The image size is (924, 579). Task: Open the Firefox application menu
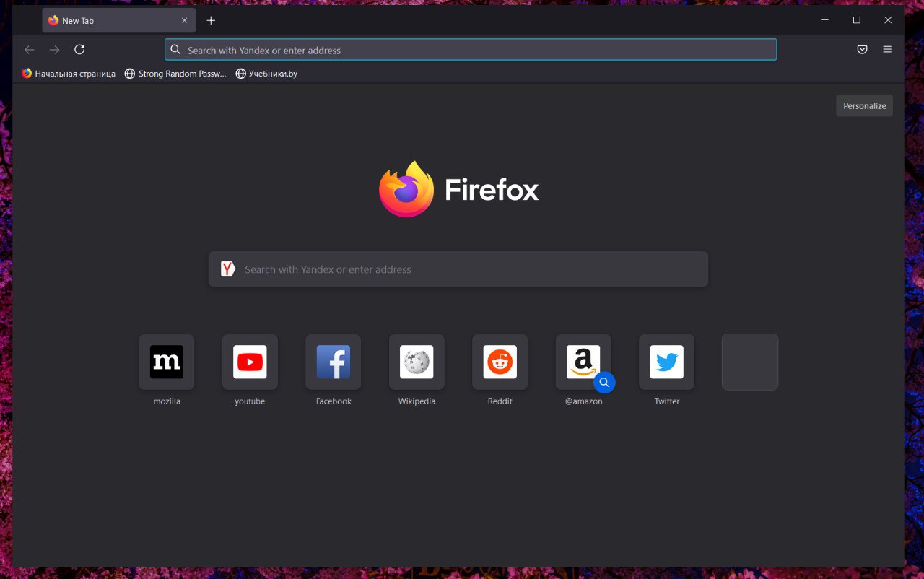887,50
